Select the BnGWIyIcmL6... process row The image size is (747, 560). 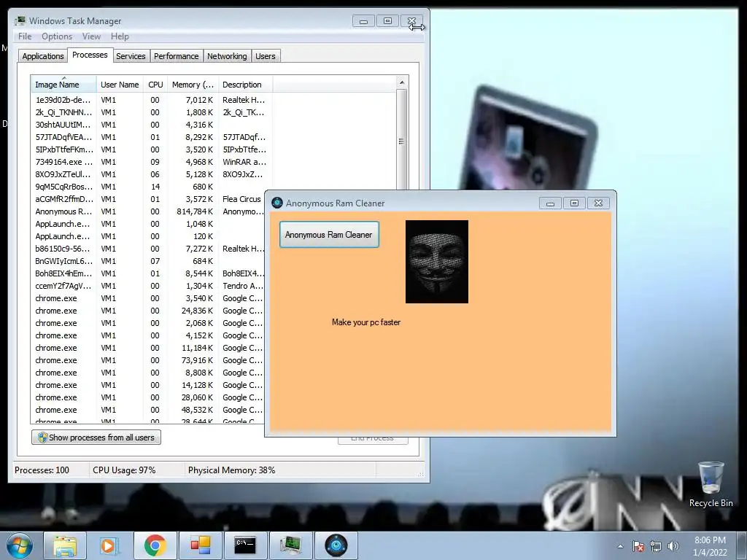coord(147,261)
